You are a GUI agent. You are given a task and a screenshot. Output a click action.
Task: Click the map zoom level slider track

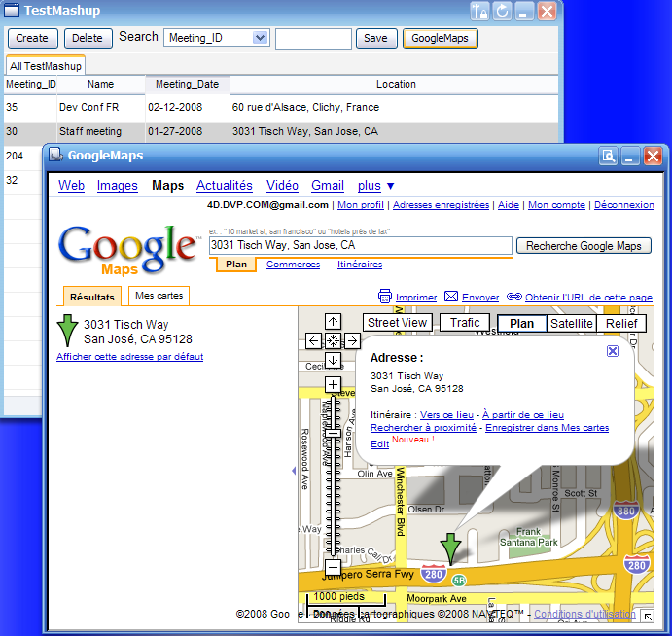click(333, 486)
